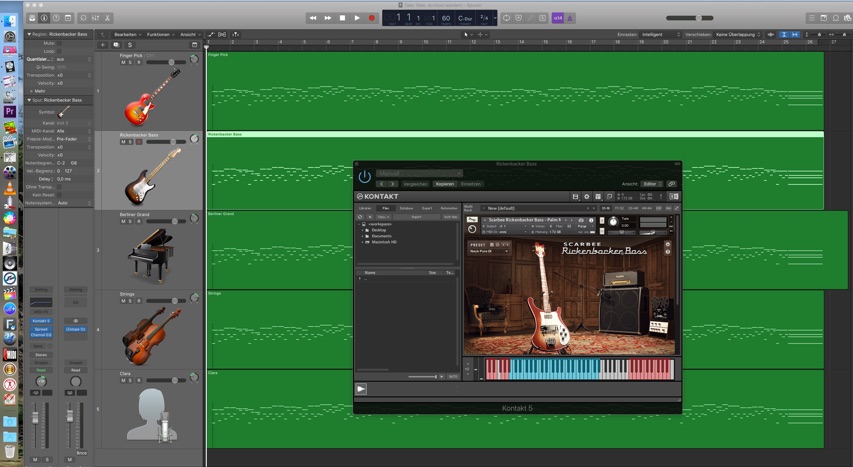Expand the Mehr disclosure in region inspector
This screenshot has width=853, height=467.
(x=32, y=91)
